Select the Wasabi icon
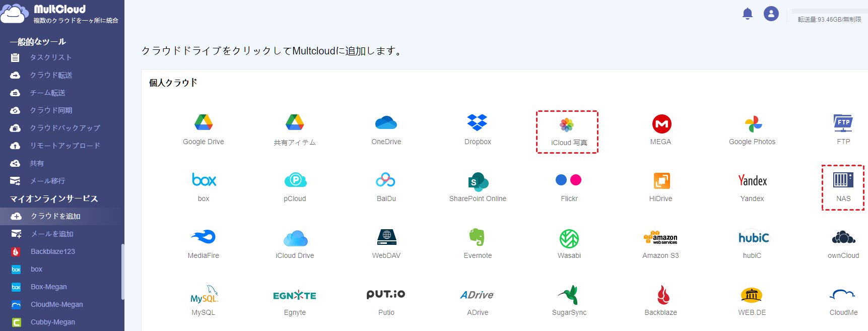The width and height of the screenshot is (868, 331). tap(569, 239)
